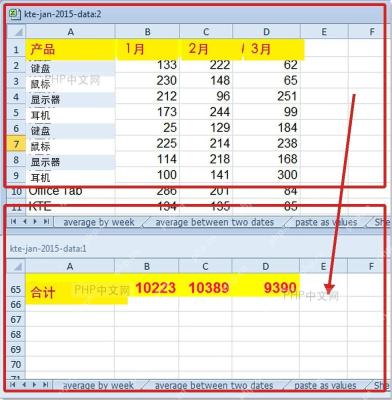This screenshot has height=400, width=392.
Task: Click cell with value 230
Action: pyautogui.click(x=147, y=81)
